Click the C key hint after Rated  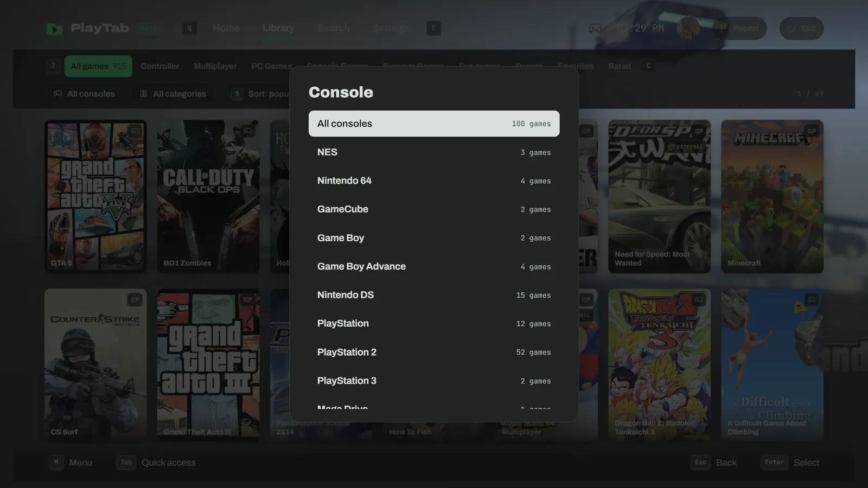(x=648, y=66)
